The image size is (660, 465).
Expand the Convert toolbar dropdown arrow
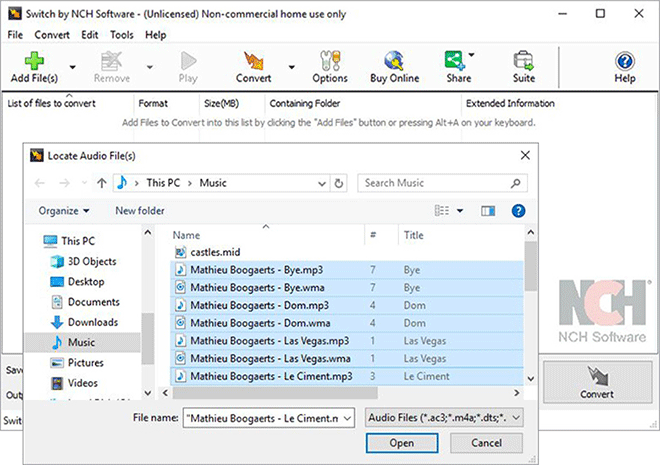291,67
